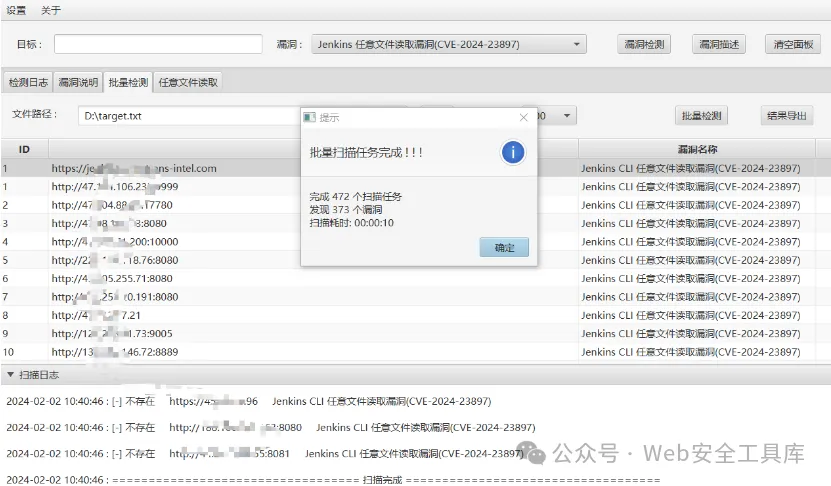Select the row with URL ending 46.72:8889
Image resolution: width=831 pixels, height=486 pixels.
[416, 352]
